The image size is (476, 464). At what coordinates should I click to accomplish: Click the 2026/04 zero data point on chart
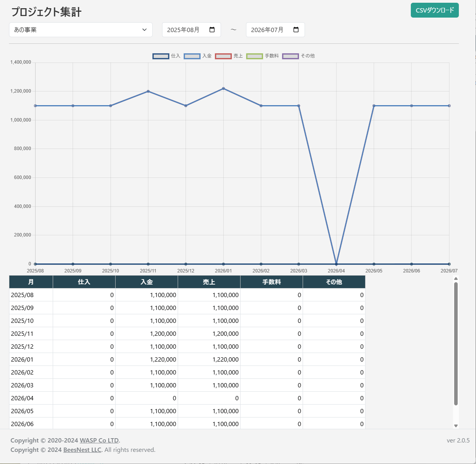click(336, 264)
